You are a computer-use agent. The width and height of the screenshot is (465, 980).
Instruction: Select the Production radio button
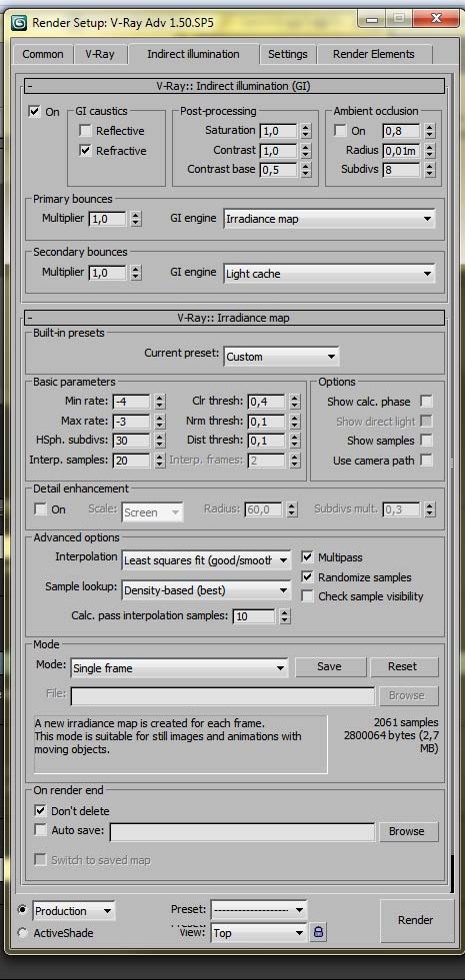[23, 910]
